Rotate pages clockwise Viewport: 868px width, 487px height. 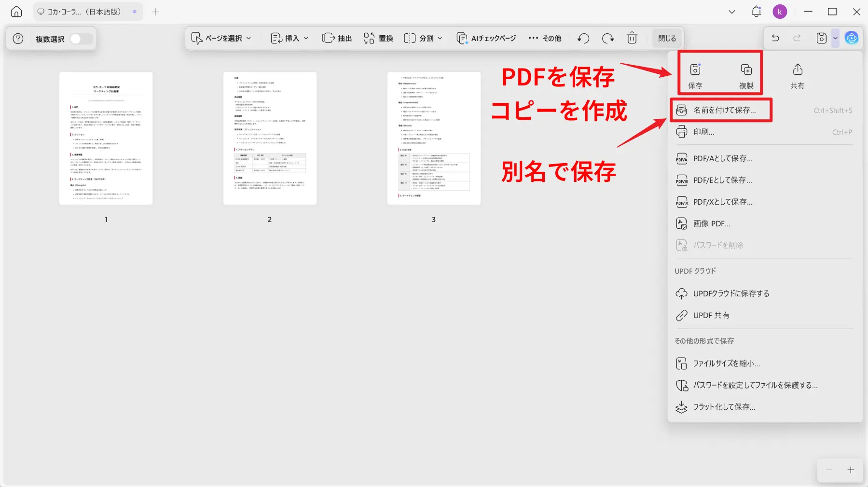point(608,38)
